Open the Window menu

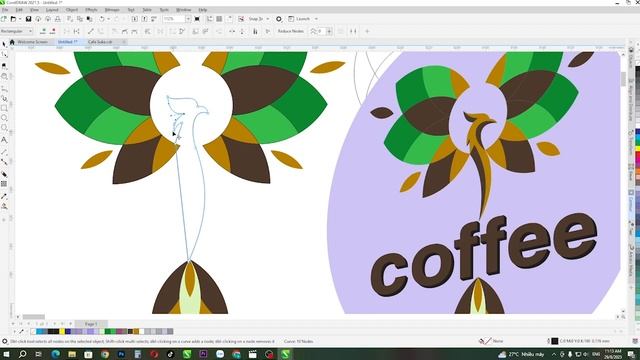[184, 10]
